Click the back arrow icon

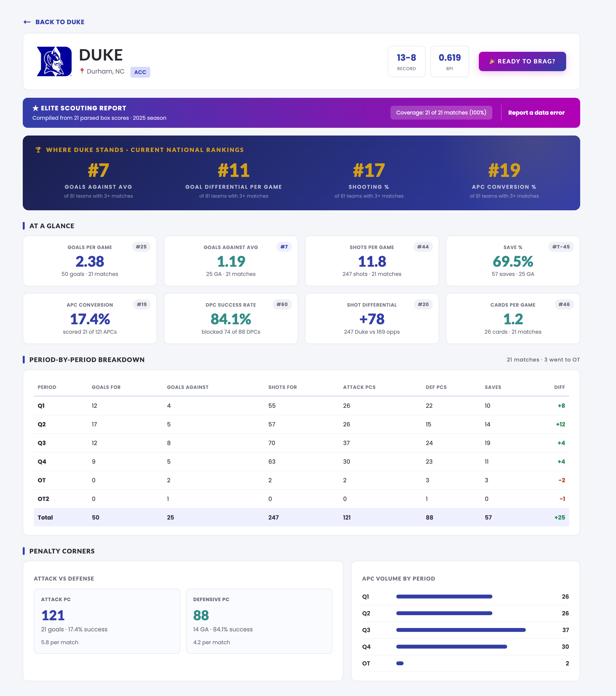(x=27, y=22)
